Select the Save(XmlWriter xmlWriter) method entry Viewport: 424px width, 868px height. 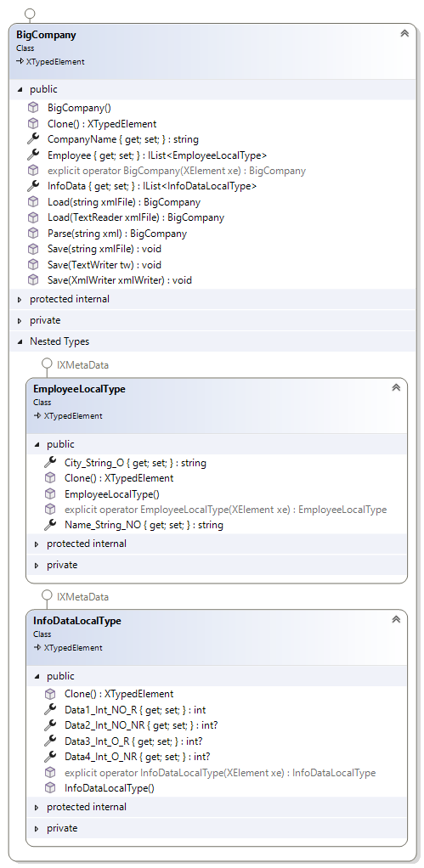(x=120, y=280)
